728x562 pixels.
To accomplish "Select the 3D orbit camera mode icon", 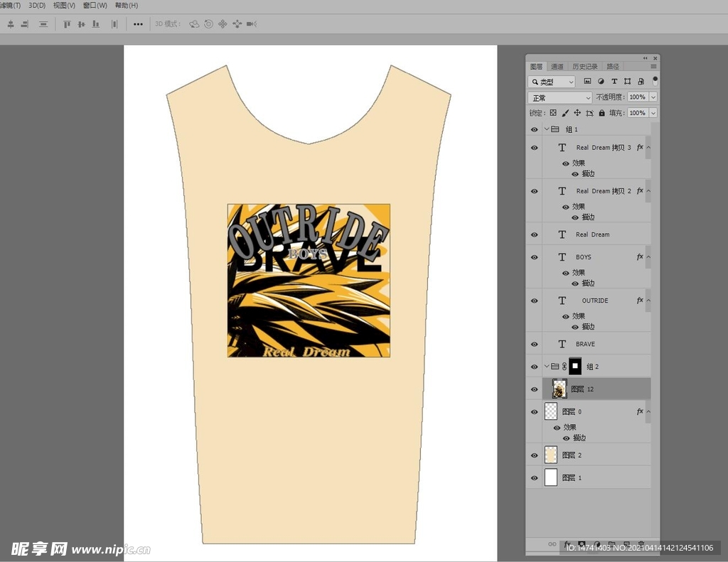I will point(194,24).
